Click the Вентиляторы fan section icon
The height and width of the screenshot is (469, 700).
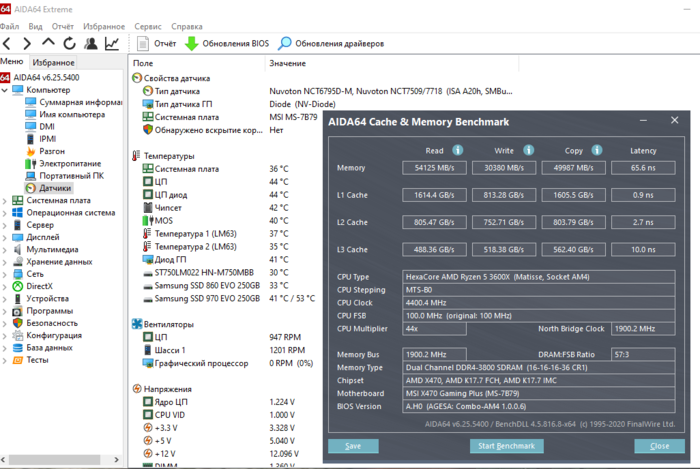click(x=137, y=324)
